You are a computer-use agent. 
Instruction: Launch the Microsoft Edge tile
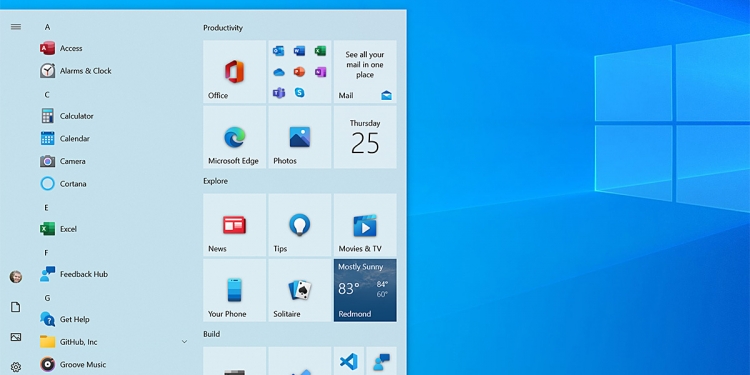234,137
